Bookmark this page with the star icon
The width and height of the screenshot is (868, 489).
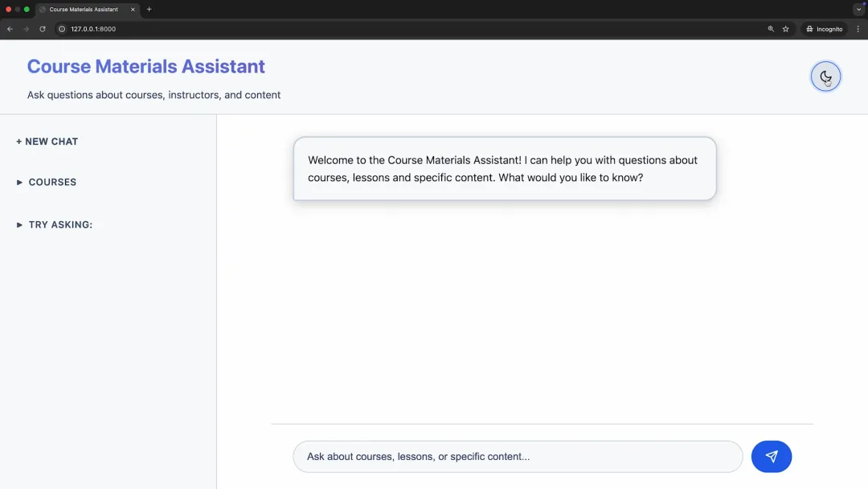pos(786,29)
